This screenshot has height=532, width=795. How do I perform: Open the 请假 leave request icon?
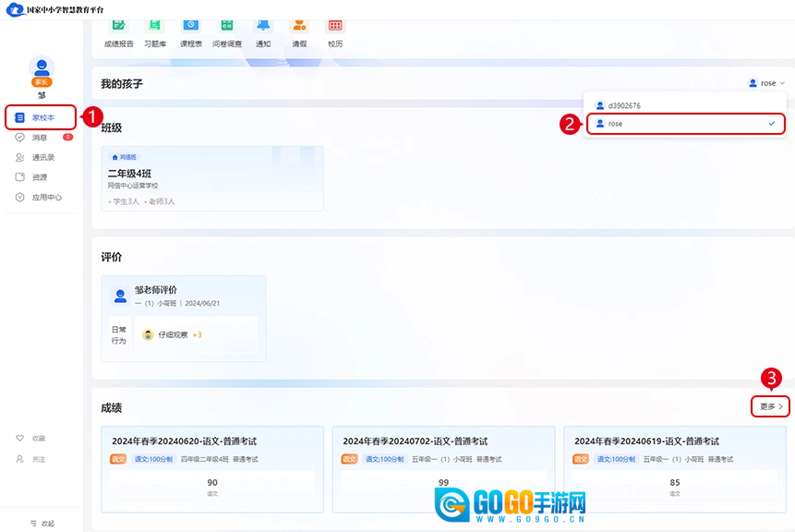[x=299, y=27]
